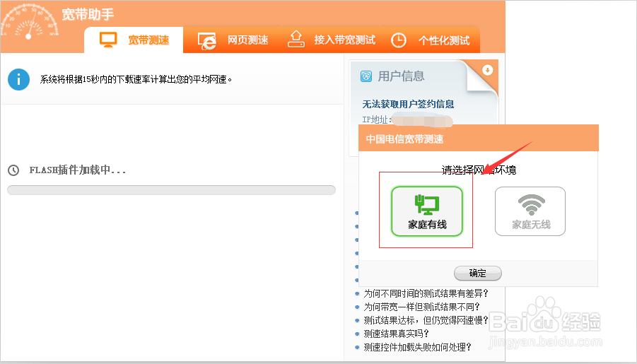The height and width of the screenshot is (364, 637).
Task: Open link 测速控件加载失败如何处理?
Action: (417, 347)
